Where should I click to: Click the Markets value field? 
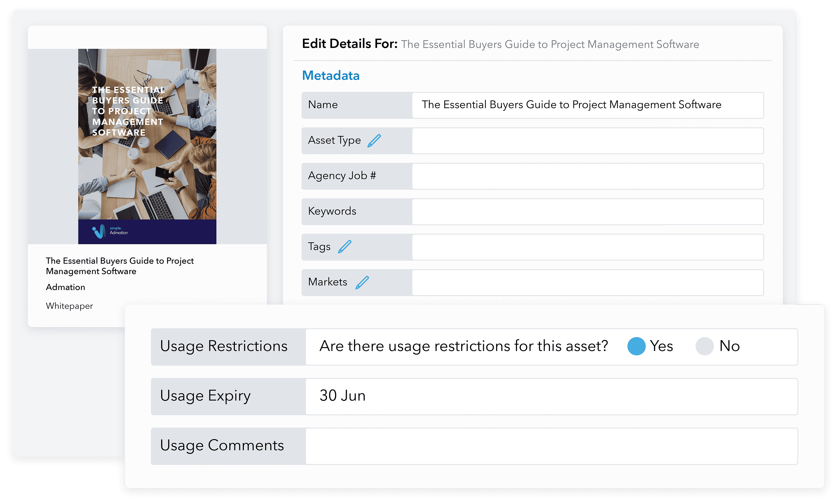[x=587, y=283]
